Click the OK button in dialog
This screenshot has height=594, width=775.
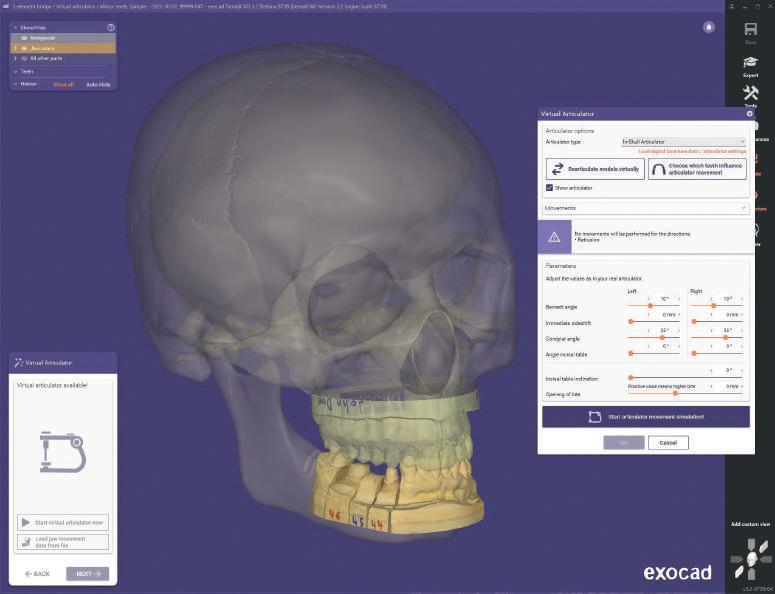click(624, 443)
